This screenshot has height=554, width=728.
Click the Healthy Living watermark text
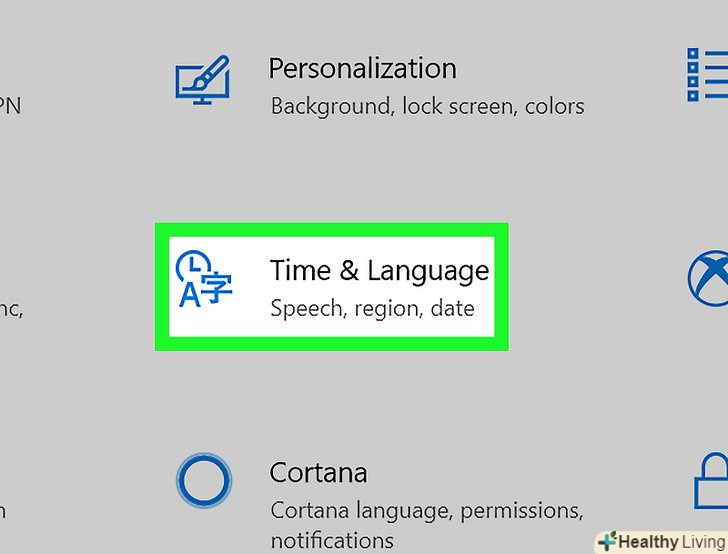672,541
